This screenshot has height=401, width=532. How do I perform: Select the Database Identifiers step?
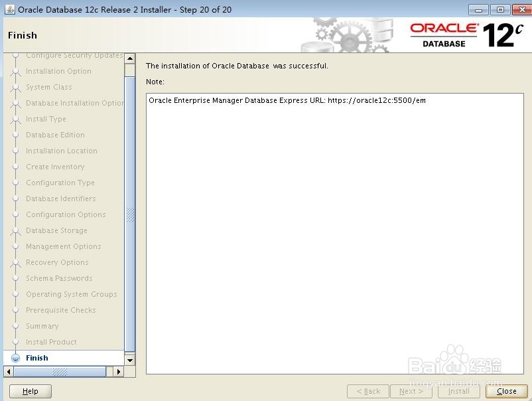61,199
